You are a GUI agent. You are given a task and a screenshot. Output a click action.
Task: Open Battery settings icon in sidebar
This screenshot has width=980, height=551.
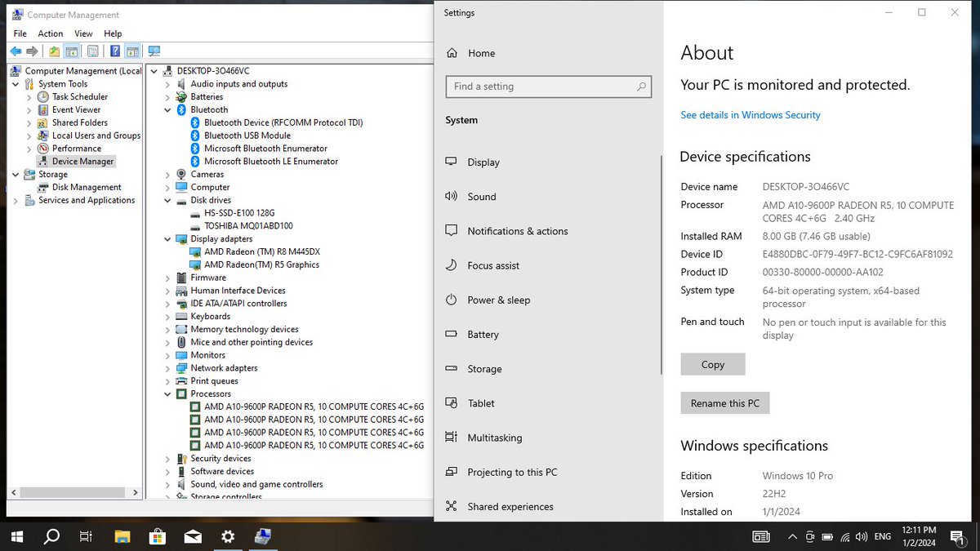click(x=451, y=334)
